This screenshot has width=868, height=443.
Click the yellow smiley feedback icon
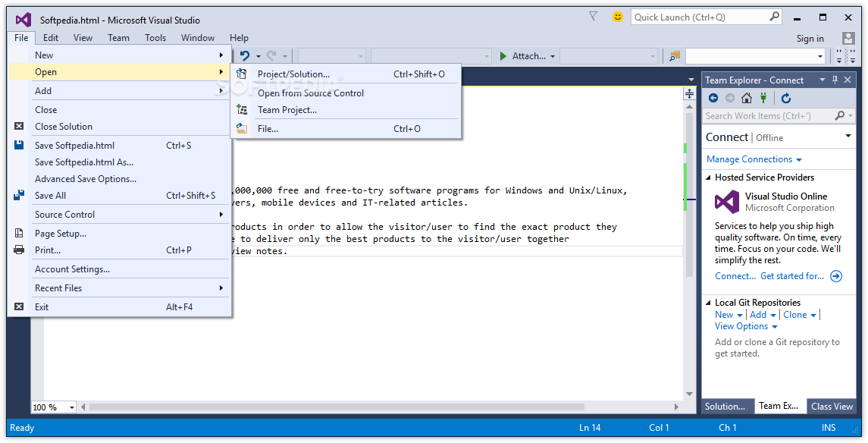(618, 17)
